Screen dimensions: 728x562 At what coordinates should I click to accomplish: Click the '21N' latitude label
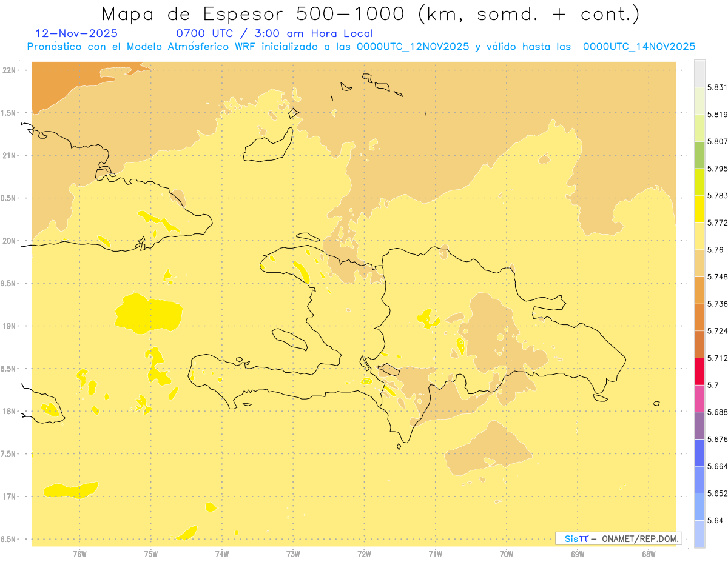pos(9,156)
